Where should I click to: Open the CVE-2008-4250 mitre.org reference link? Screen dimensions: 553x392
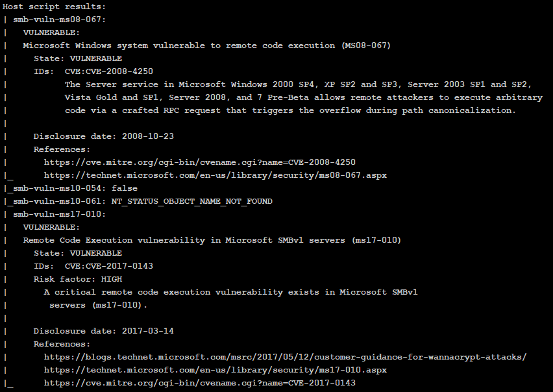click(199, 162)
